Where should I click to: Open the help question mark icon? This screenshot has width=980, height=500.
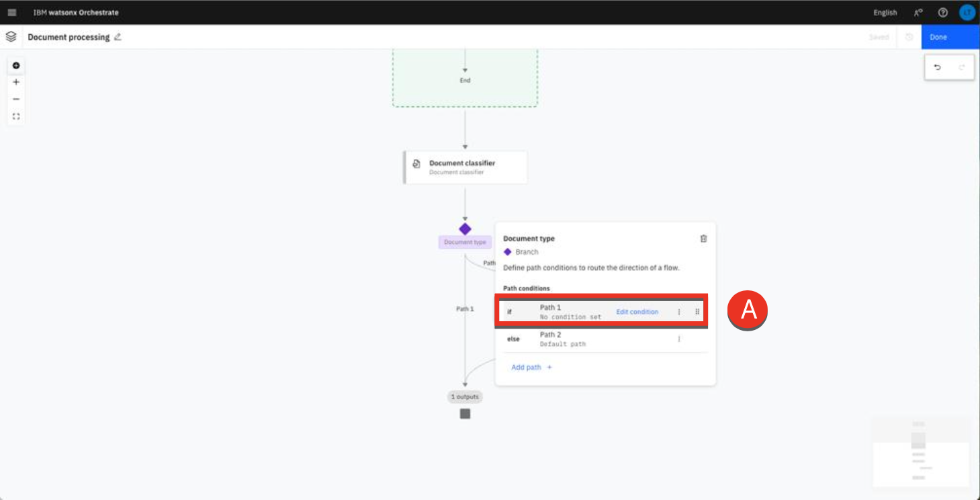(x=942, y=13)
